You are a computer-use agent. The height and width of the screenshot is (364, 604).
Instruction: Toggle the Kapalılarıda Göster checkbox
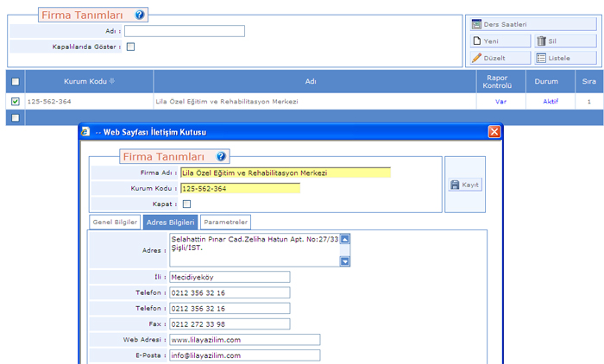(x=130, y=47)
